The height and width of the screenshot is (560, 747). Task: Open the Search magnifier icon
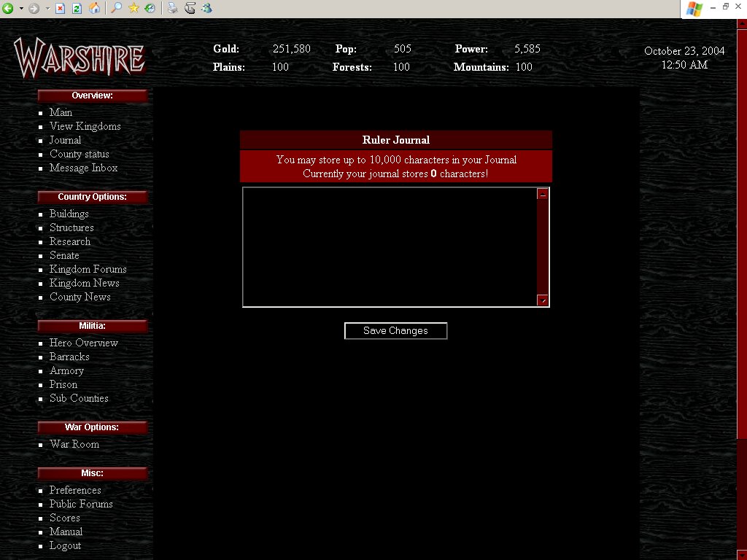[116, 9]
